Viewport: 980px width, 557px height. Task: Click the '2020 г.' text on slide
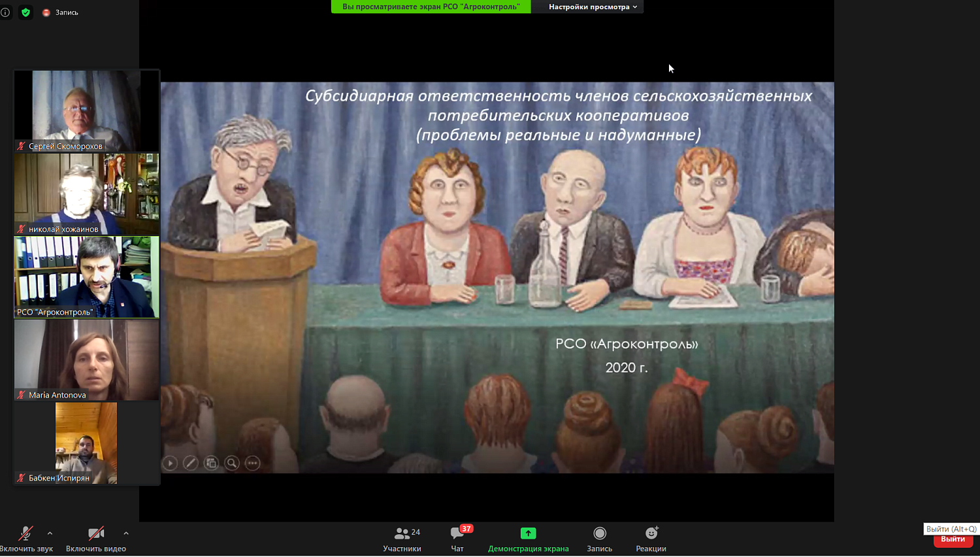point(627,367)
